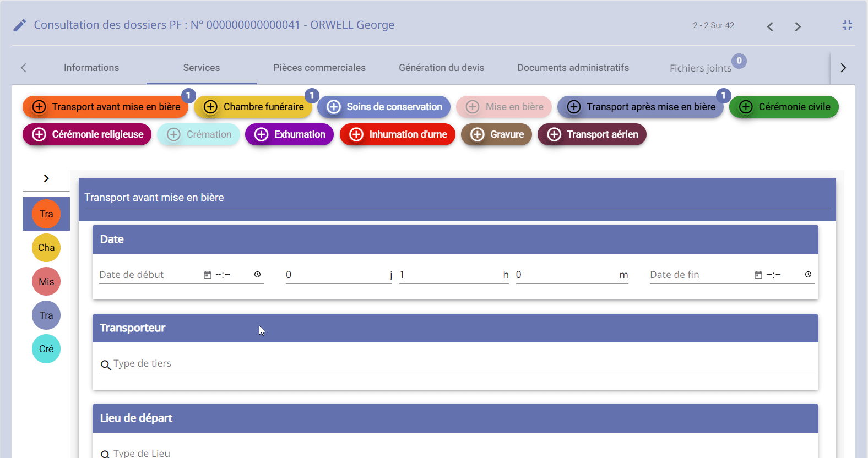Add a Gravure service
Viewport: 868px width, 458px height.
(496, 134)
